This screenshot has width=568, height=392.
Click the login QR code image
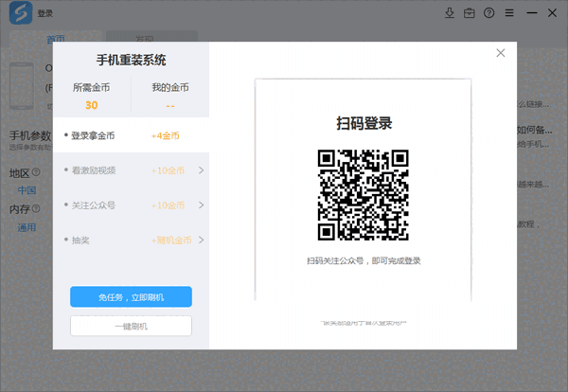click(x=363, y=194)
